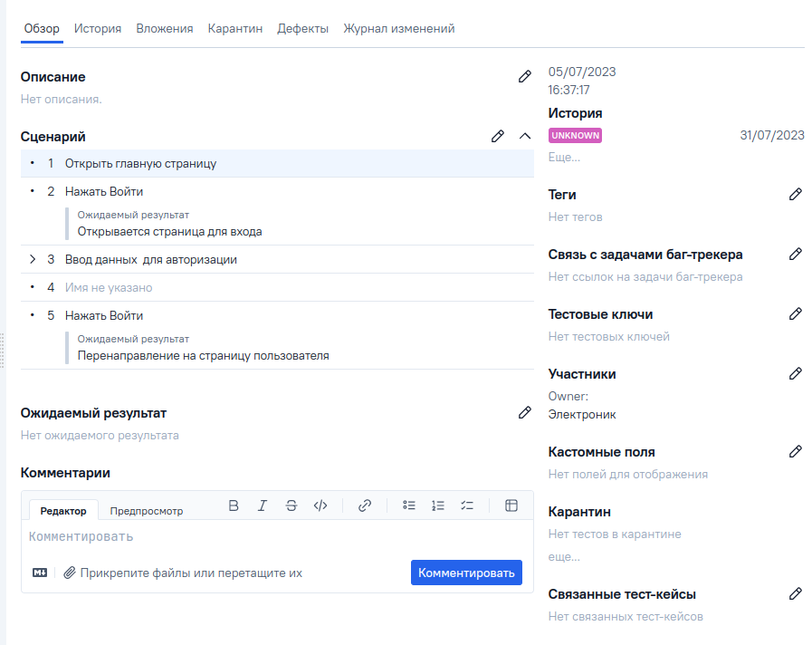Click the pencil icon next to Сценарий

497,137
